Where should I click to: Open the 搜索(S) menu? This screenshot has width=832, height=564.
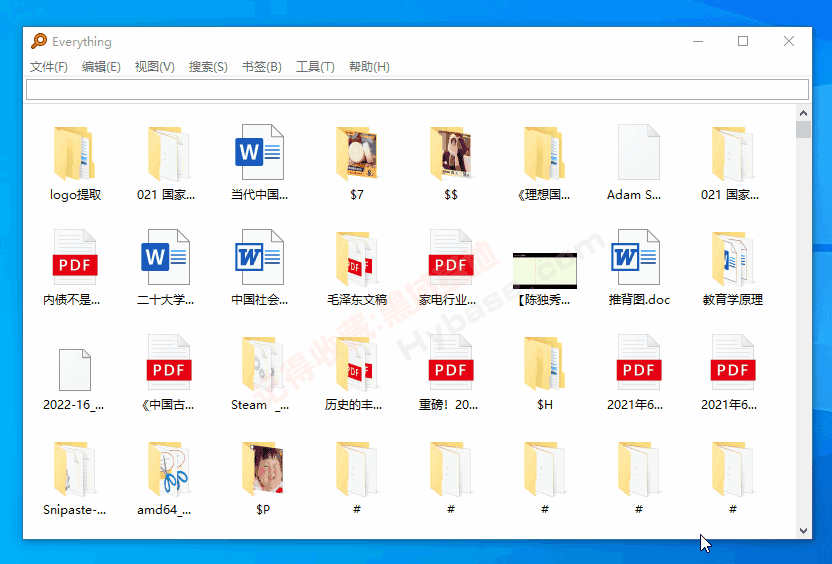click(208, 67)
